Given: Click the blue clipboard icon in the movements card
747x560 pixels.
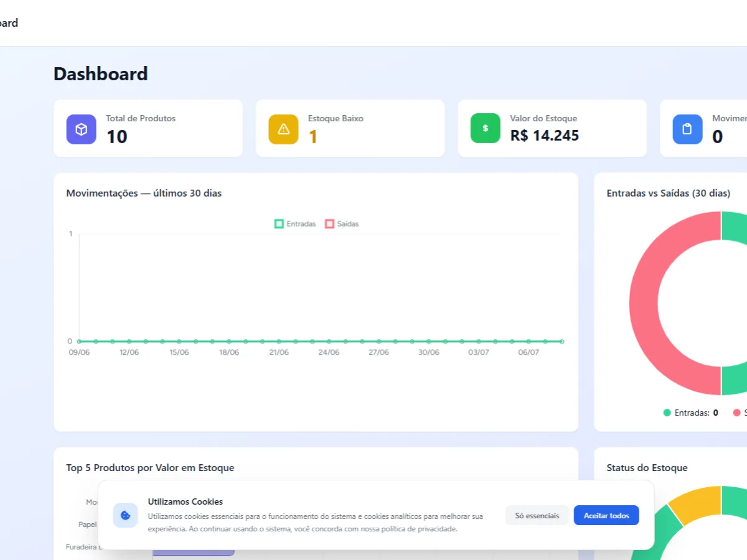Looking at the screenshot, I should tap(687, 129).
